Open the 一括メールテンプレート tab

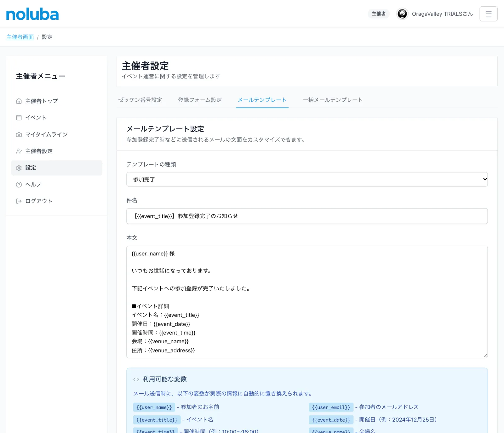tap(333, 100)
